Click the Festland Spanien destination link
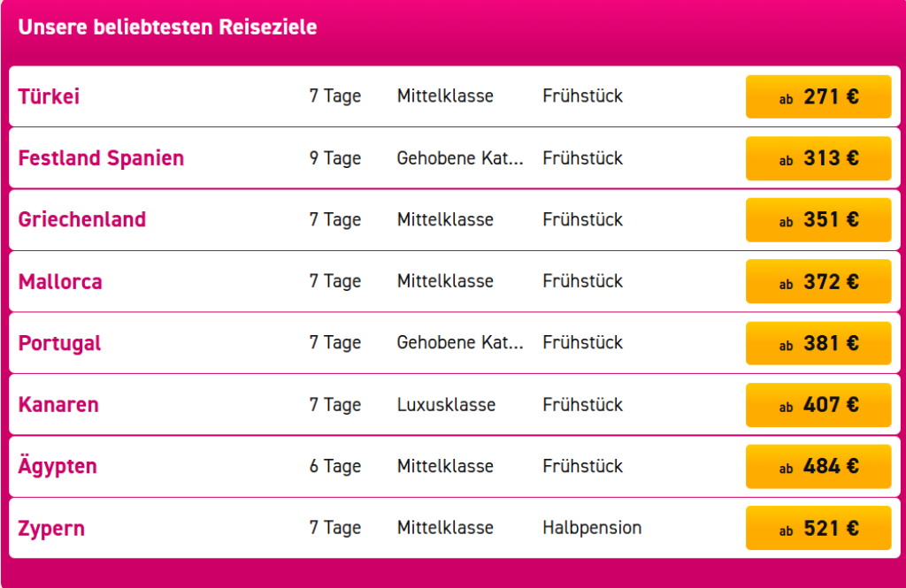Screen dimensions: 906x588 pyautogui.click(x=101, y=158)
